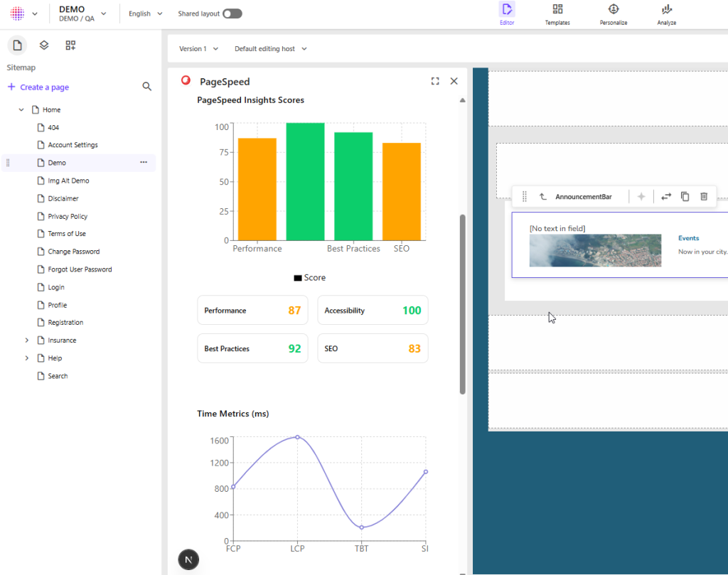728x575 pixels.
Task: Click the Events link in announcement
Action: (x=688, y=238)
